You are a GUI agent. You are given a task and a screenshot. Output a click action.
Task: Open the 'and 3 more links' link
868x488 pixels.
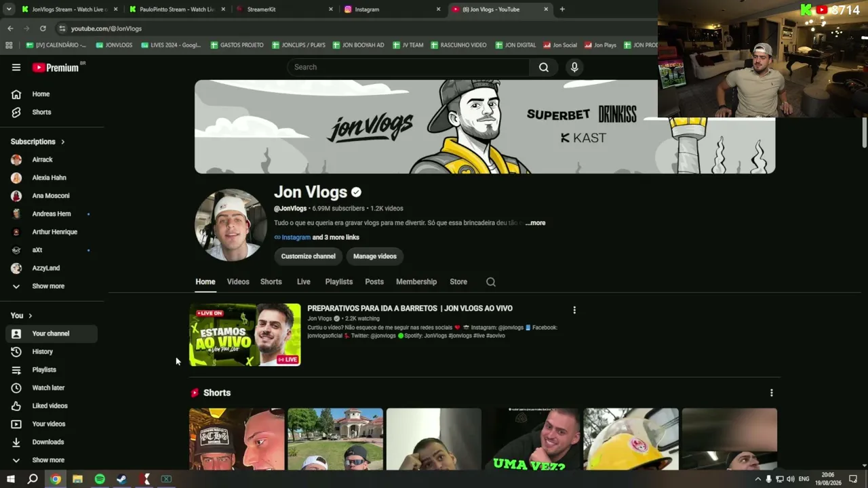tap(336, 238)
